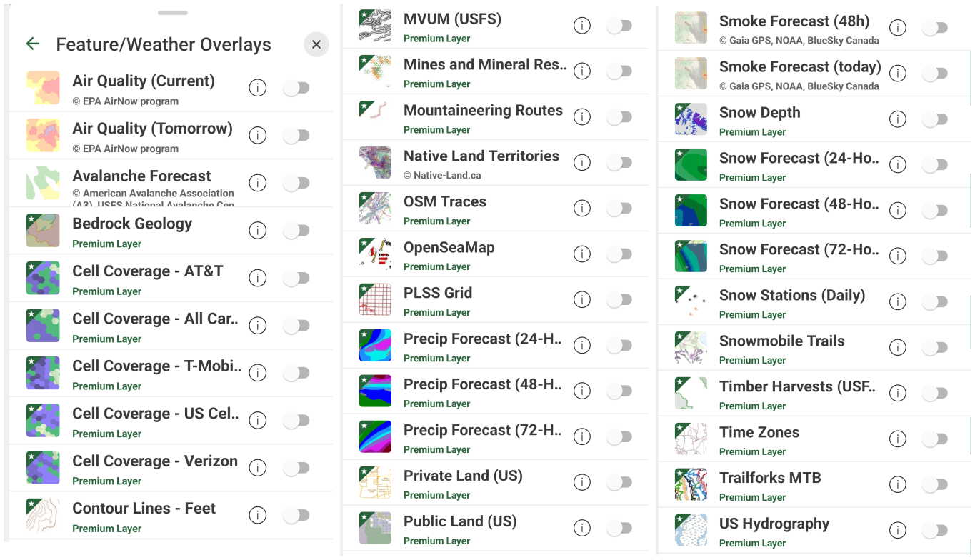Viewport: 975px width, 560px height.
Task: View Snowmobile Trails info
Action: pos(898,348)
